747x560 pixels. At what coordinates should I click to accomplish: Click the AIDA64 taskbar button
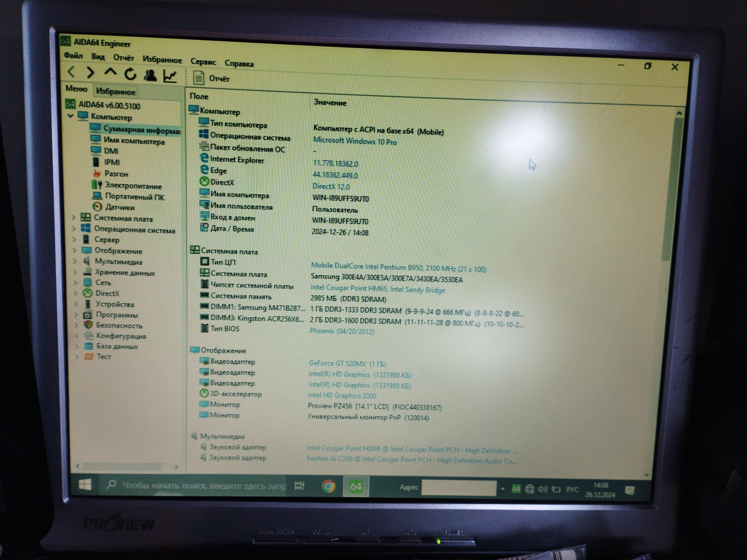(356, 486)
